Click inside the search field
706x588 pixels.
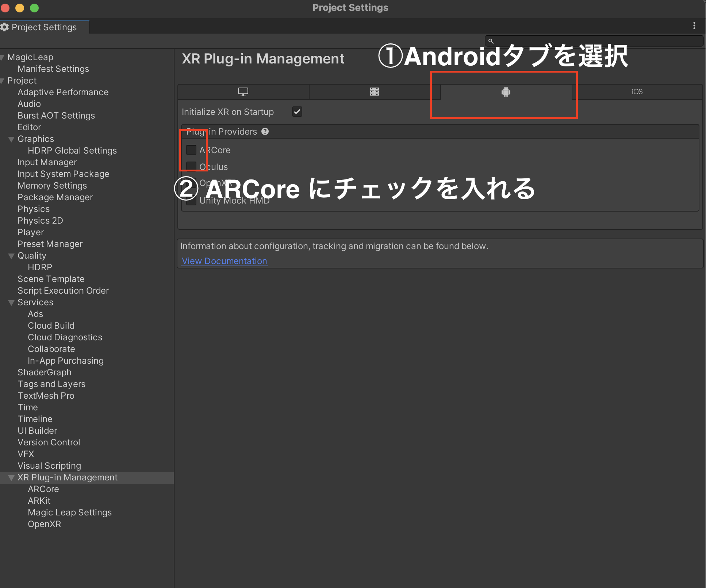[x=591, y=41]
